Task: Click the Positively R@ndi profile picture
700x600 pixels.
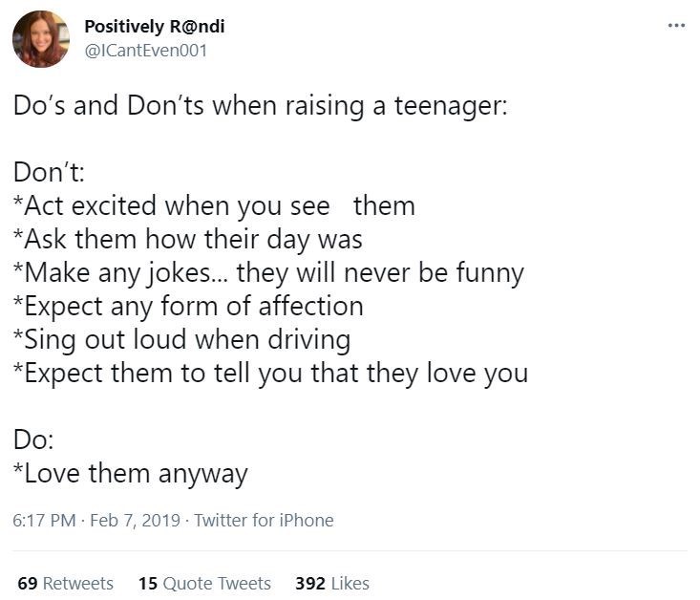Action: coord(41,39)
